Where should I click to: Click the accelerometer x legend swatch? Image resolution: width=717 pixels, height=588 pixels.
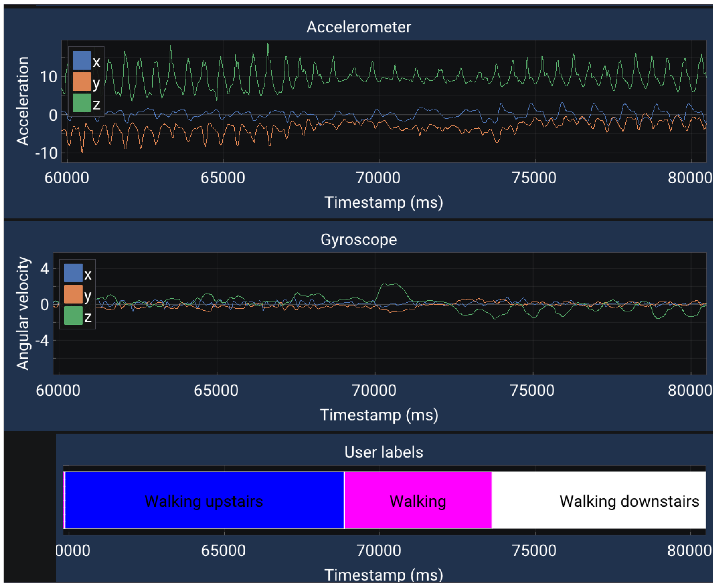82,60
